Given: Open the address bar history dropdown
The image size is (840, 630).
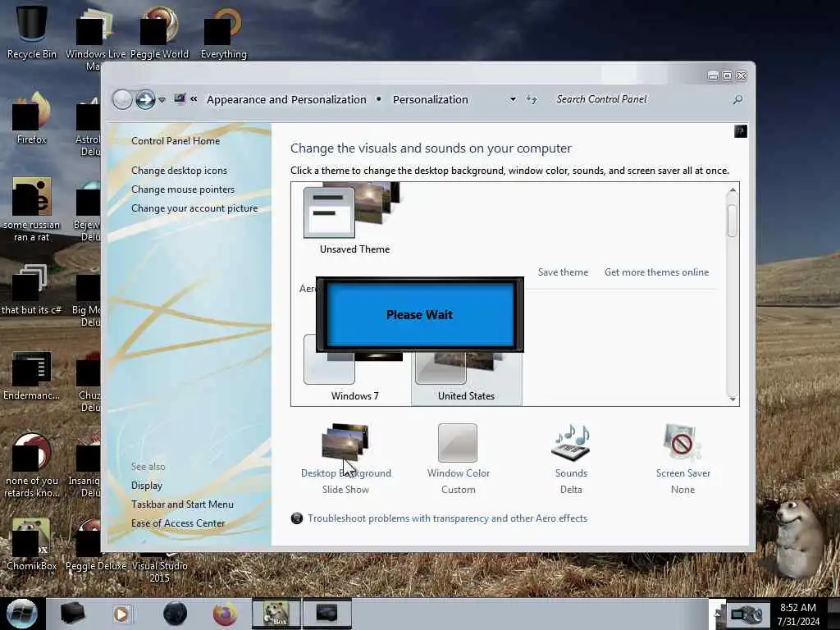Looking at the screenshot, I should (x=513, y=99).
